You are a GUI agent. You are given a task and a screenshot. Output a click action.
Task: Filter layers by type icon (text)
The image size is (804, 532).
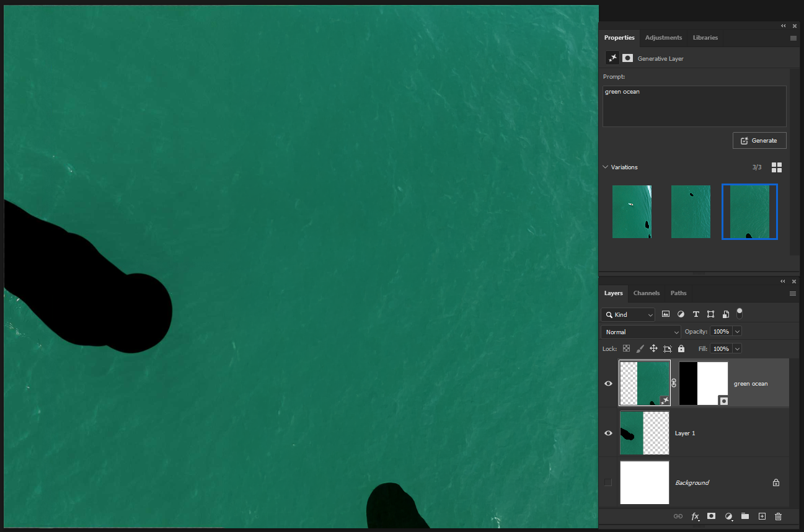(696, 314)
